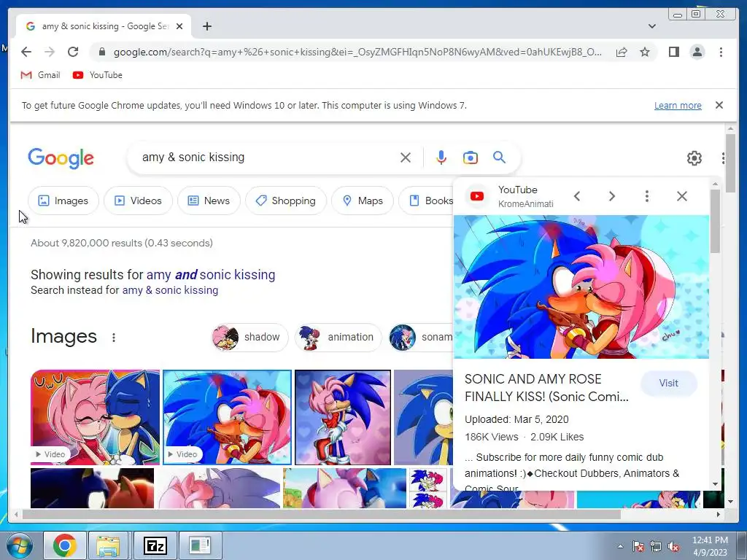Open first image result with UwU text
Image resolution: width=747 pixels, height=560 pixels.
tap(95, 417)
